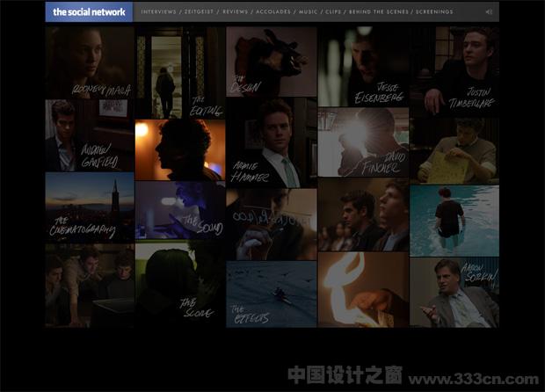This screenshot has width=545, height=392.
Task: Open The Score tile
Action: [x=180, y=284]
